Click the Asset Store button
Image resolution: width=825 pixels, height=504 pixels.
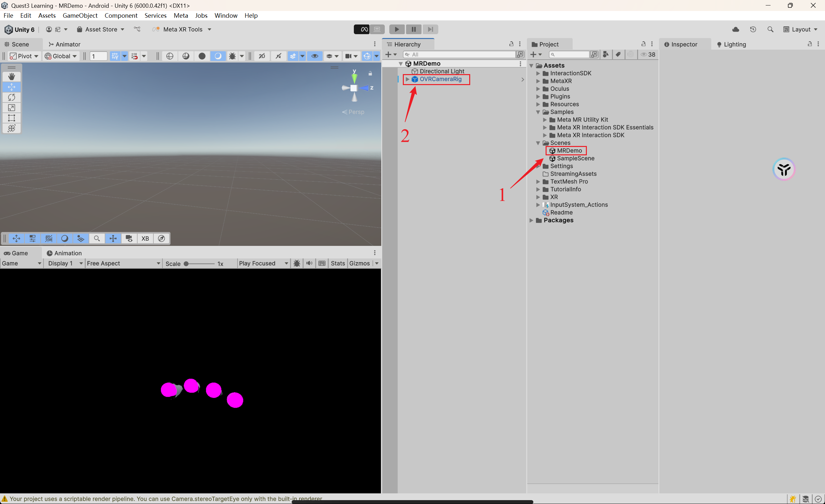click(x=101, y=29)
